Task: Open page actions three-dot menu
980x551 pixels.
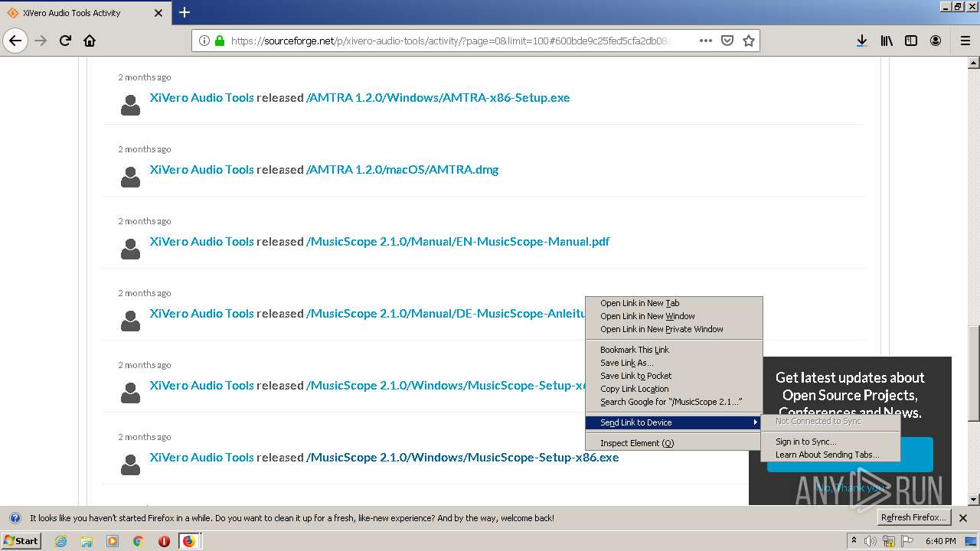Action: (706, 41)
